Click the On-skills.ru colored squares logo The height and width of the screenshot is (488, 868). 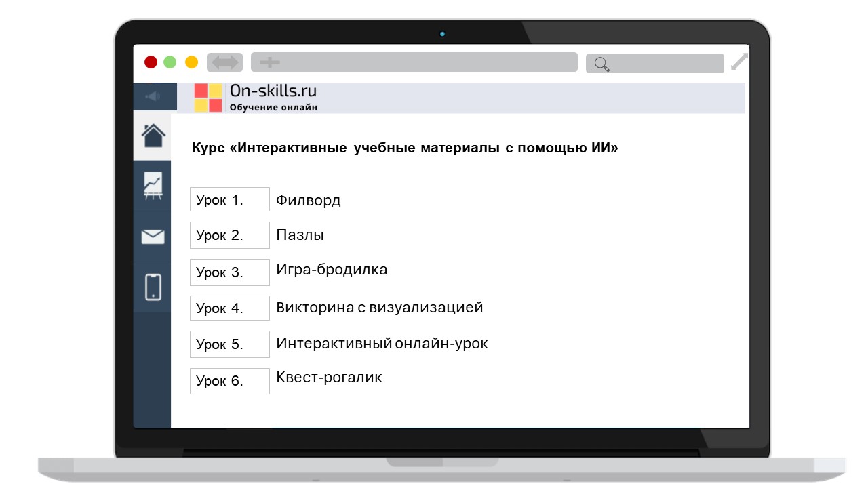(x=208, y=98)
